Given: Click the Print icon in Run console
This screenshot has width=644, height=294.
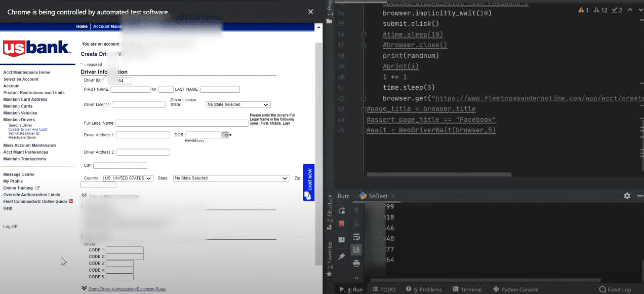Looking at the screenshot, I should 356,263.
